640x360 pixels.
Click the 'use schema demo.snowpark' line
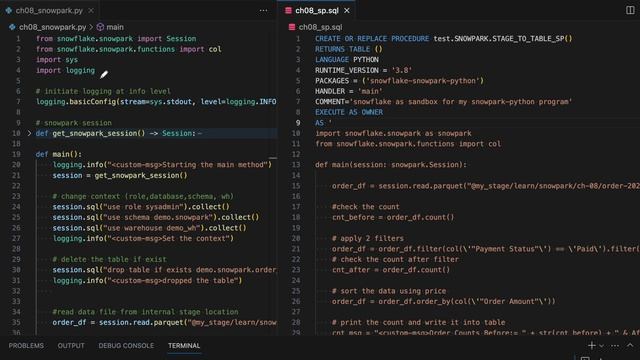(156, 218)
